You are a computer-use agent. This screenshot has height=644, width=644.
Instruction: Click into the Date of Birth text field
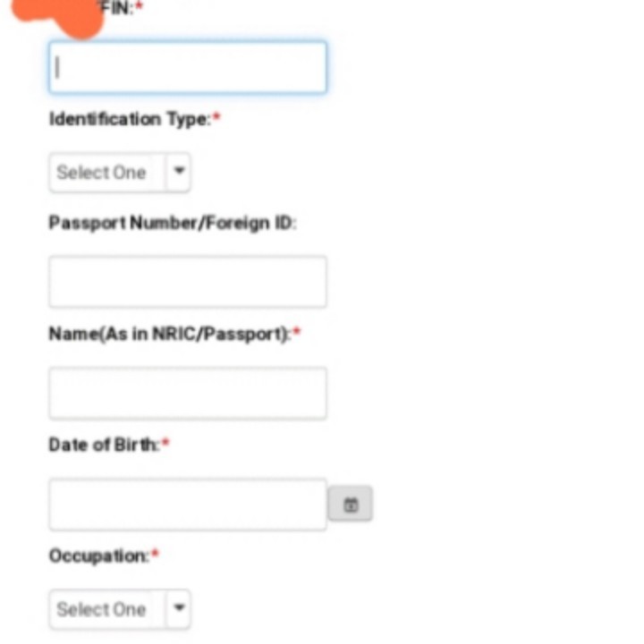point(188,504)
